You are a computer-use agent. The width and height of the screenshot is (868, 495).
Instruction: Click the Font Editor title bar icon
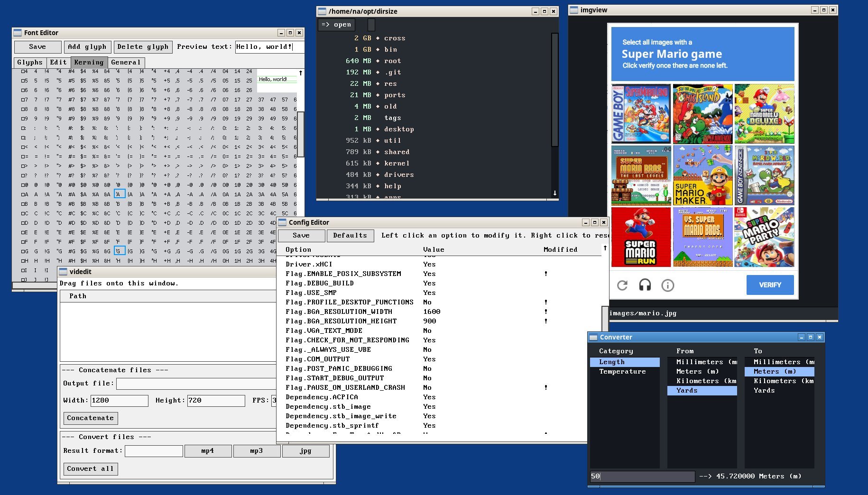(18, 33)
